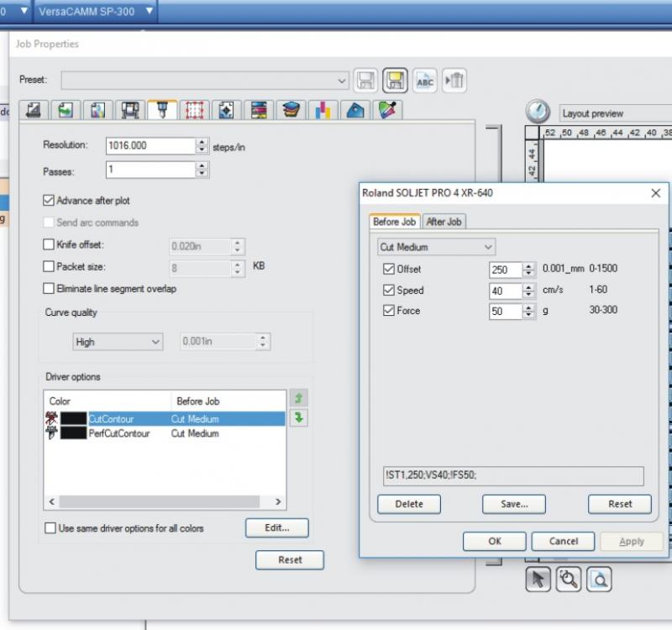672x630 pixels.
Task: Open the striped color bands tab icon
Action: click(259, 111)
